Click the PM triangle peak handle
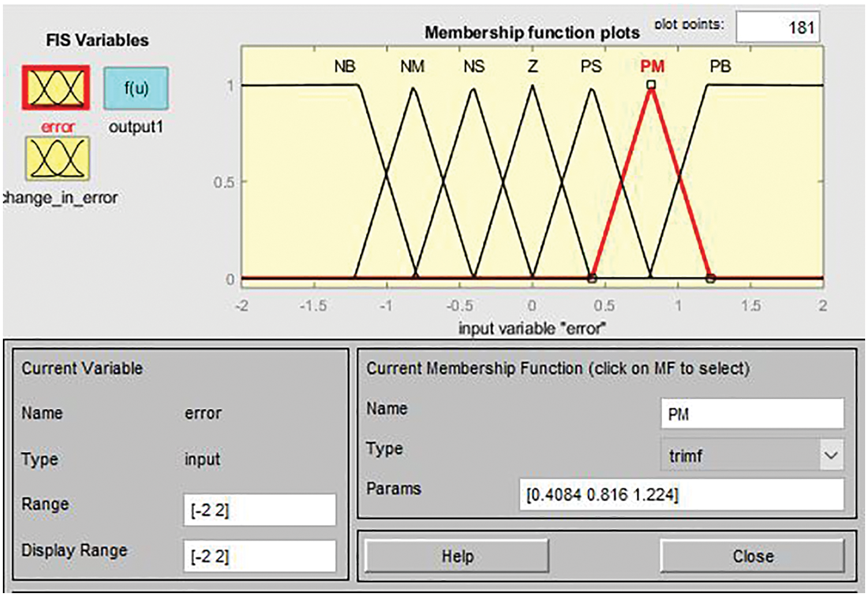Viewport: 868px width, 596px height. point(651,85)
